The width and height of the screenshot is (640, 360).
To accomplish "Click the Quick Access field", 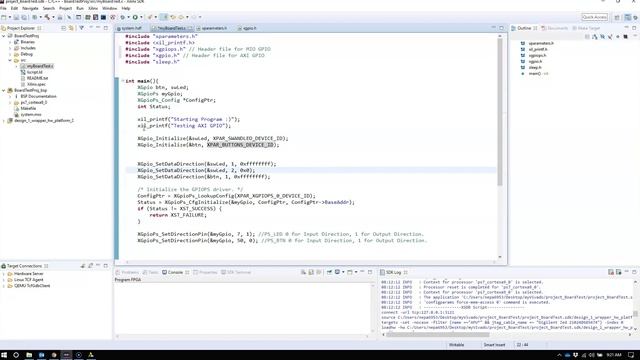I will (595, 17).
